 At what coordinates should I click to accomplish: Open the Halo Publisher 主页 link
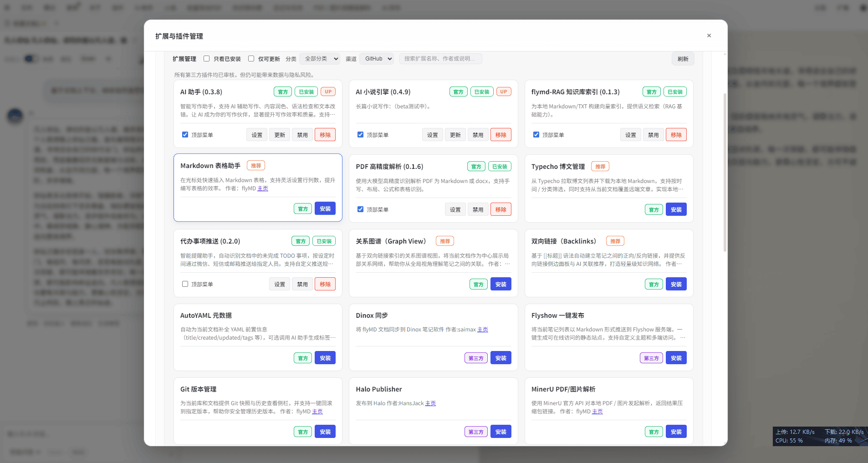point(430,403)
